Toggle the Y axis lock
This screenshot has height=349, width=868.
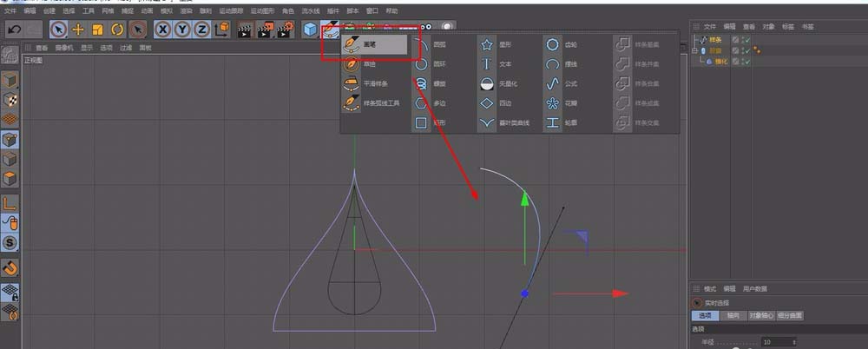[x=182, y=29]
